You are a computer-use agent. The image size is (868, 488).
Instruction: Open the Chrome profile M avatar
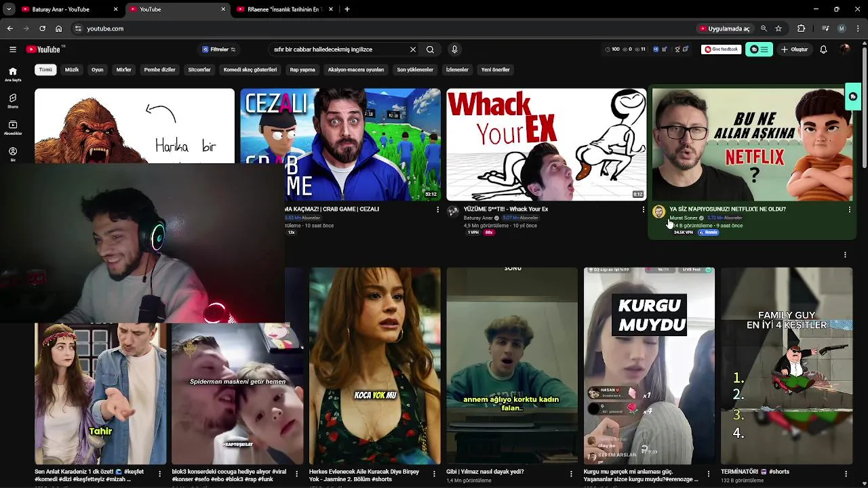pyautogui.click(x=842, y=28)
